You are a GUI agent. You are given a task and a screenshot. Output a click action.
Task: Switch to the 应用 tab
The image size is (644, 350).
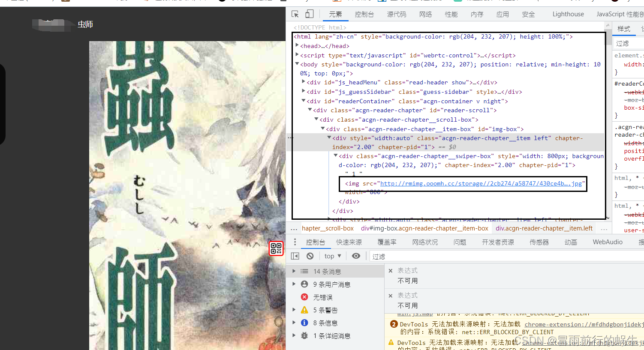[503, 14]
